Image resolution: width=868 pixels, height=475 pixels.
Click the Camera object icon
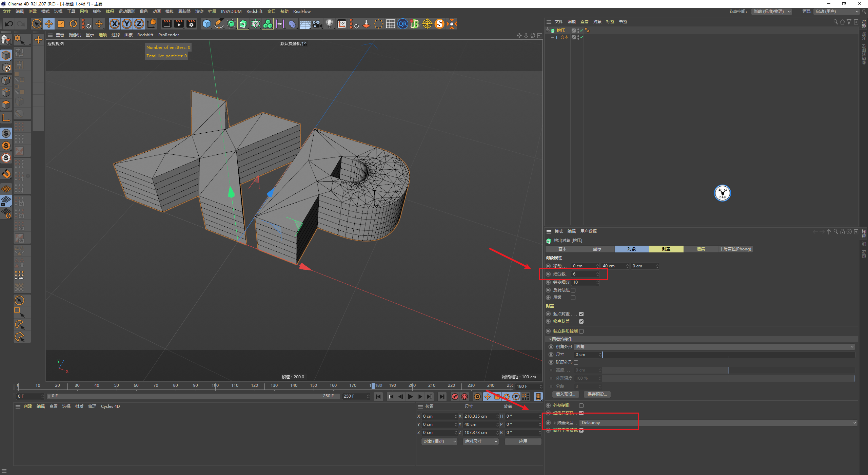[x=317, y=24]
